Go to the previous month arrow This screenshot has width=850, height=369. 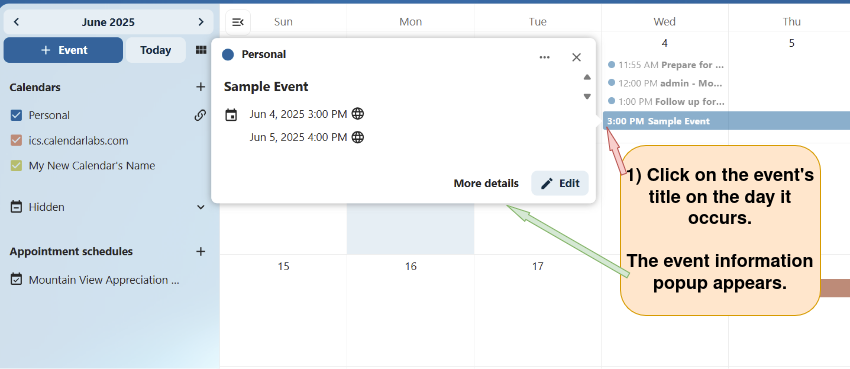click(x=16, y=22)
